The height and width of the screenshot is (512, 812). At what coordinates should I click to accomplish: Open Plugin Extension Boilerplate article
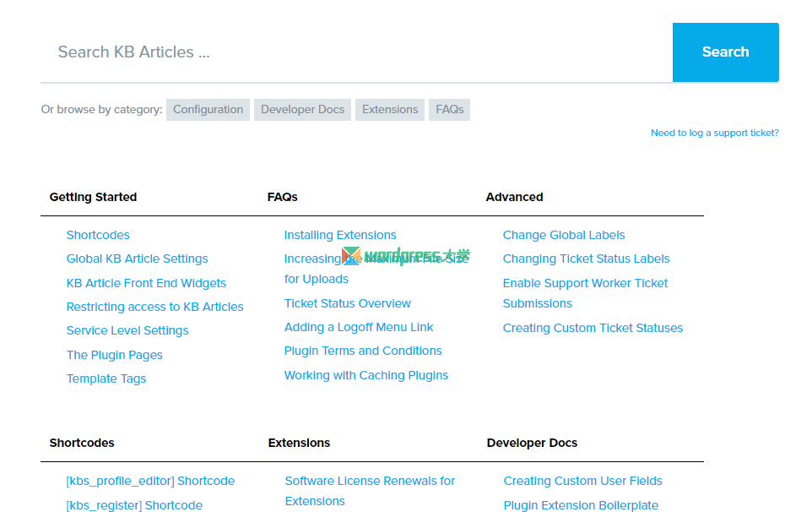click(x=581, y=505)
